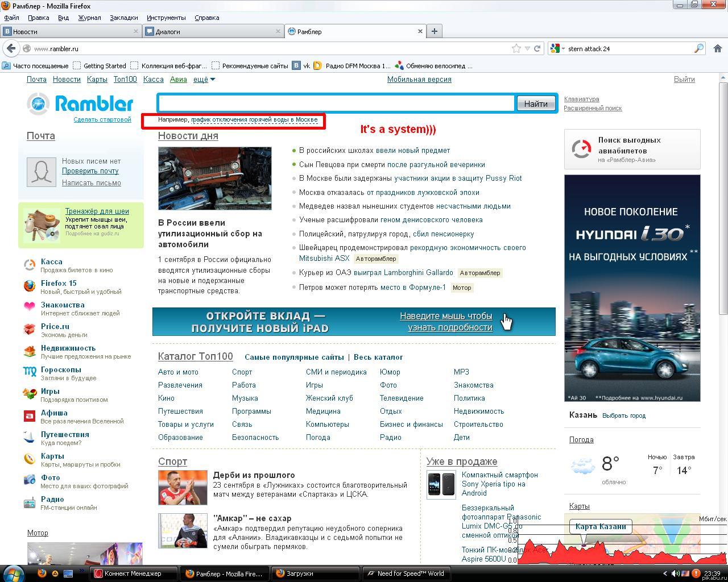728x582 pixels.
Task: Click the Дерби из прошлого sports thumbnail
Action: (183, 488)
